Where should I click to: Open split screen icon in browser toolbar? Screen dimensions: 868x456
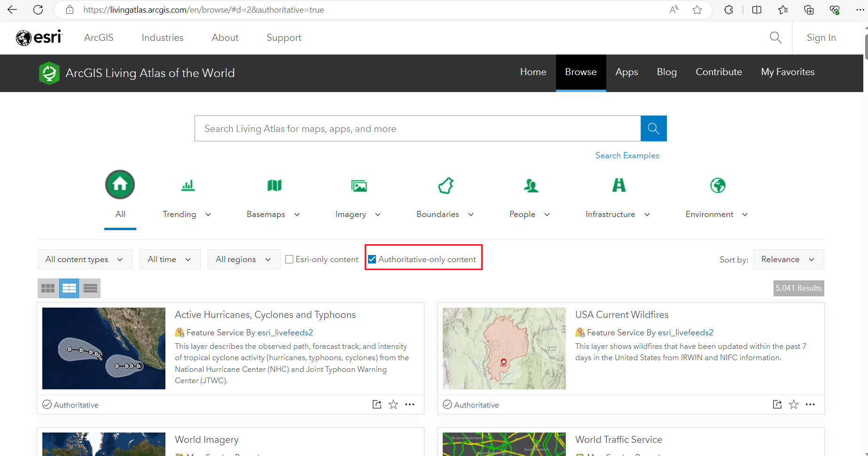click(x=757, y=10)
